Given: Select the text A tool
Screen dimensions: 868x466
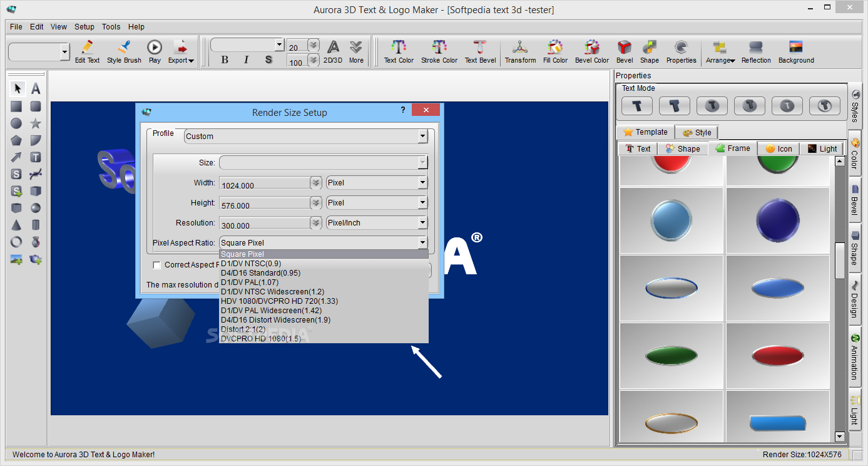Looking at the screenshot, I should [36, 88].
